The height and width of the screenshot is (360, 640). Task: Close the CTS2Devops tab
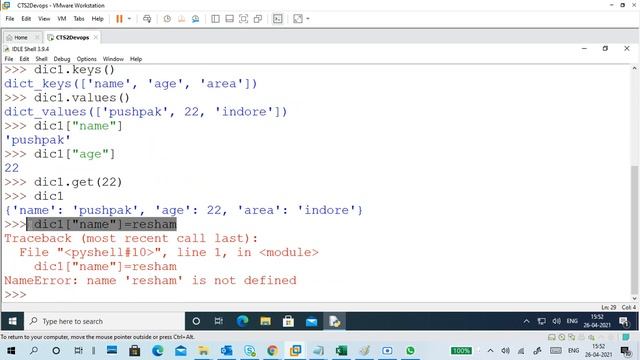[96, 37]
